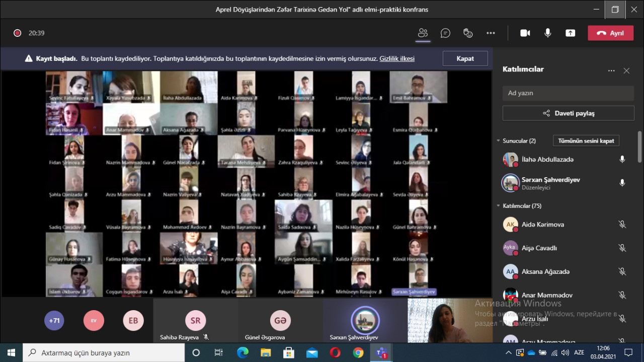Open the Windows Start menu

coord(11,352)
